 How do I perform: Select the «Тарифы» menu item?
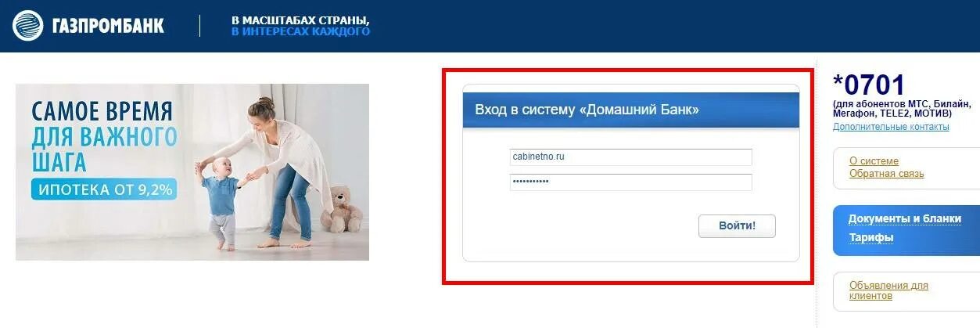click(x=871, y=237)
